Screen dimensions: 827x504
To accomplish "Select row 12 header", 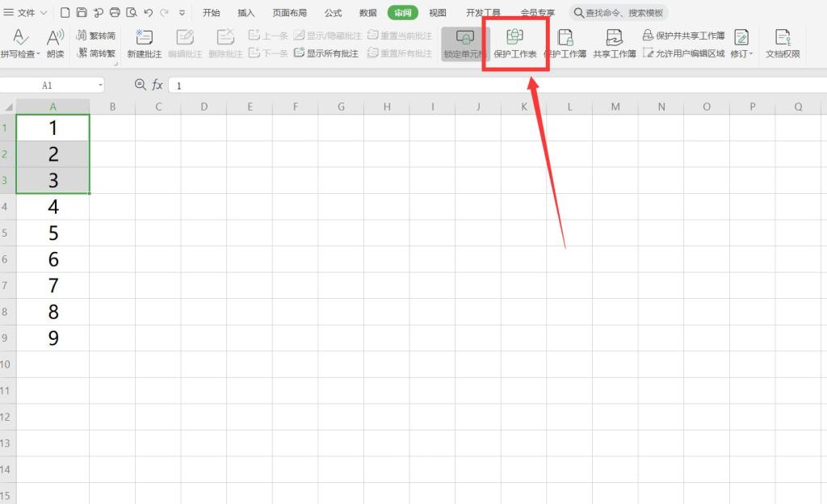I will (x=8, y=417).
